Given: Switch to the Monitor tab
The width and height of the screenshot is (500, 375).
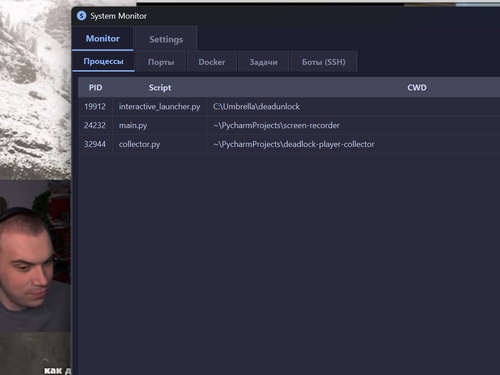Looking at the screenshot, I should click(x=103, y=39).
